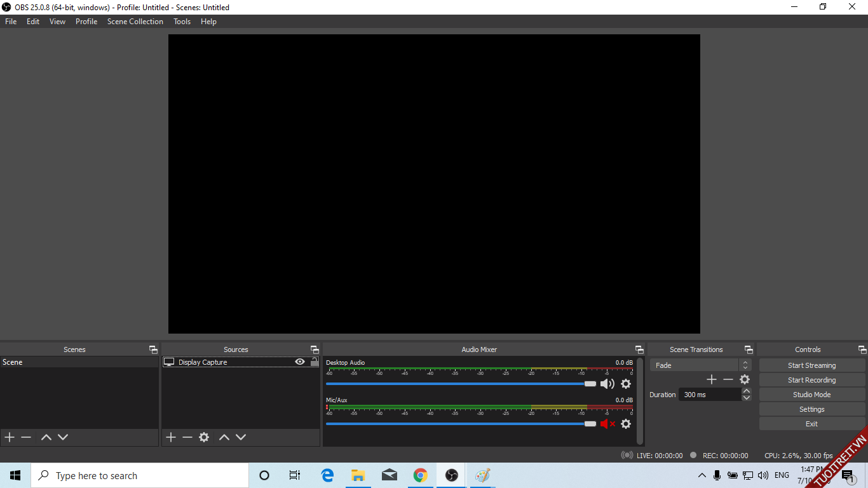Unmute the Mic/Aux audio
The height and width of the screenshot is (488, 868).
pos(607,424)
